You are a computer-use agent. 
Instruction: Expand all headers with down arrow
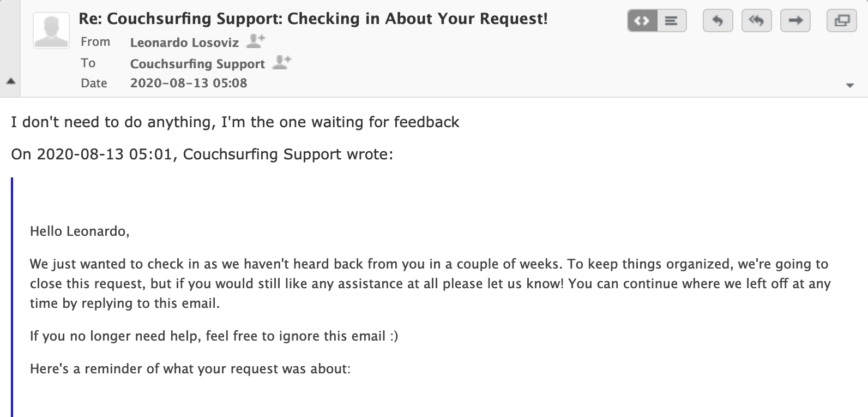coord(849,86)
